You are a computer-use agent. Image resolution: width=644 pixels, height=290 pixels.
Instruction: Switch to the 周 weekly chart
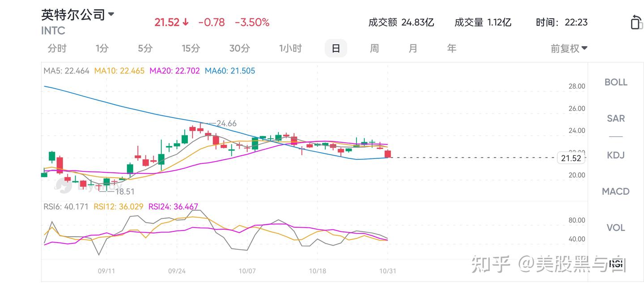tap(374, 48)
